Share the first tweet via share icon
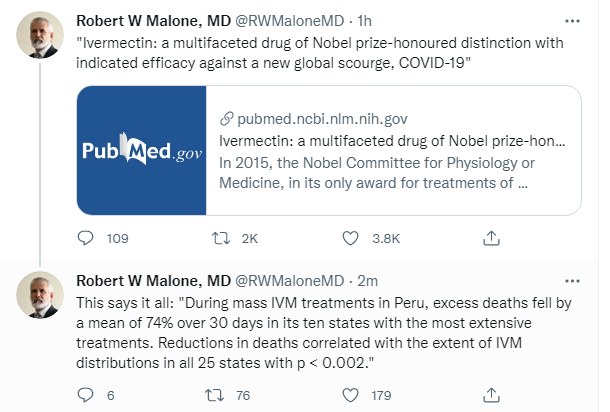The width and height of the screenshot is (610, 412). 491,238
